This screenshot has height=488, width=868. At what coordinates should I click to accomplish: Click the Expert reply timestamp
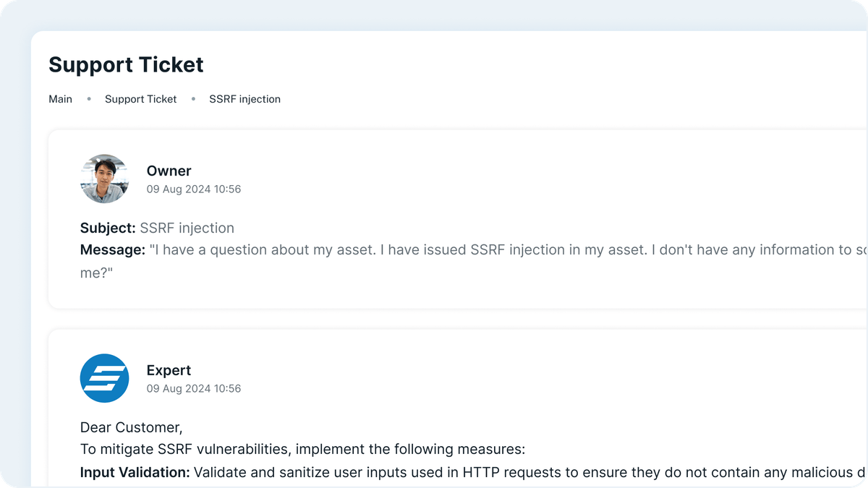[194, 389]
